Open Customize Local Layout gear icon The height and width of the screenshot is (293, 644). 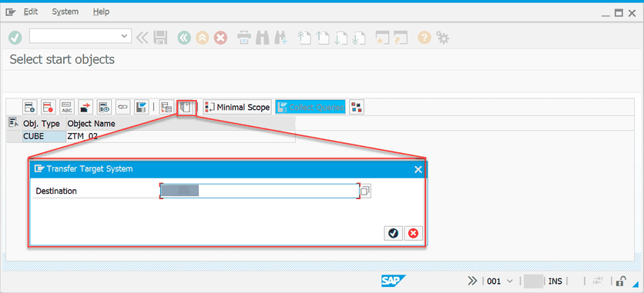click(x=442, y=38)
